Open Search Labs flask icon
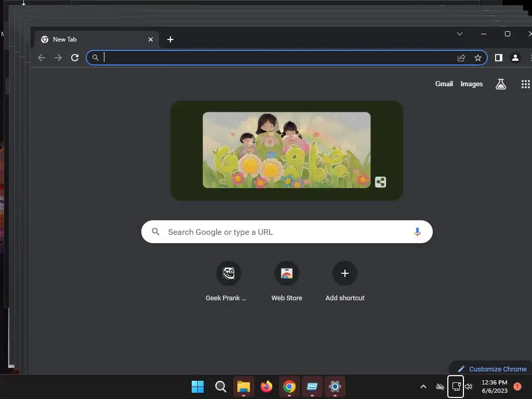 [x=500, y=84]
